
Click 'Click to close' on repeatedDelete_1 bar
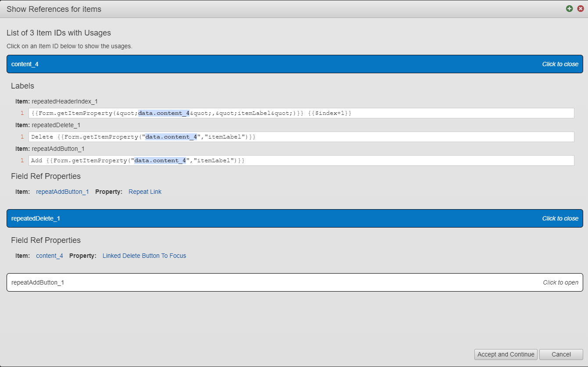[560, 218]
